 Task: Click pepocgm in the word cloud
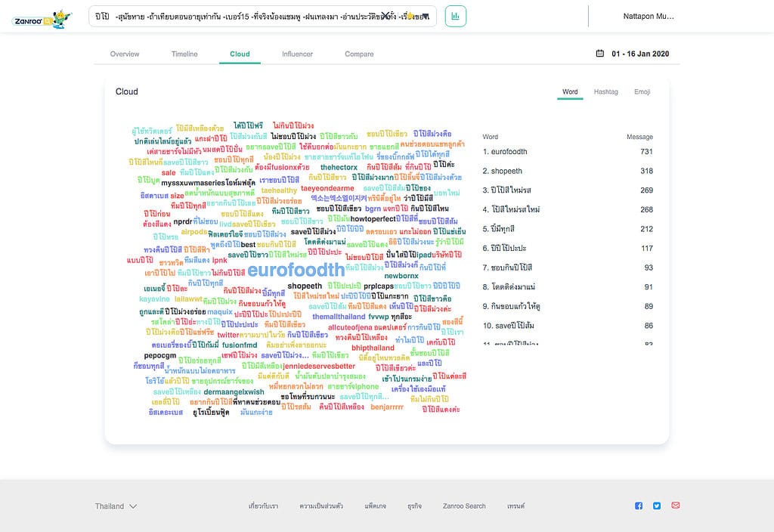[160, 355]
